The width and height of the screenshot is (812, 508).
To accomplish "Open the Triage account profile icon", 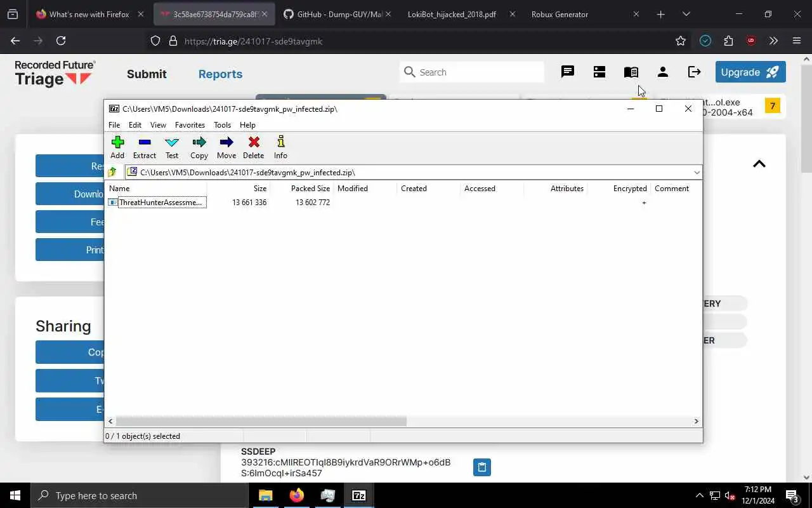I will 663,72.
